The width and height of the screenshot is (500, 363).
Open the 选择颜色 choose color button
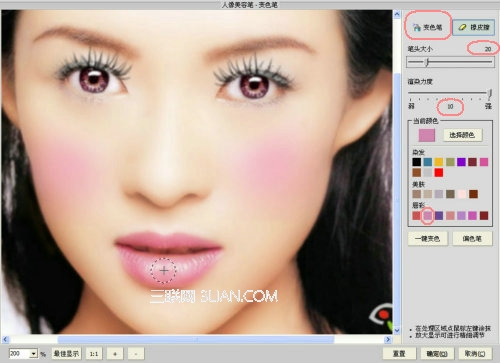tap(462, 135)
